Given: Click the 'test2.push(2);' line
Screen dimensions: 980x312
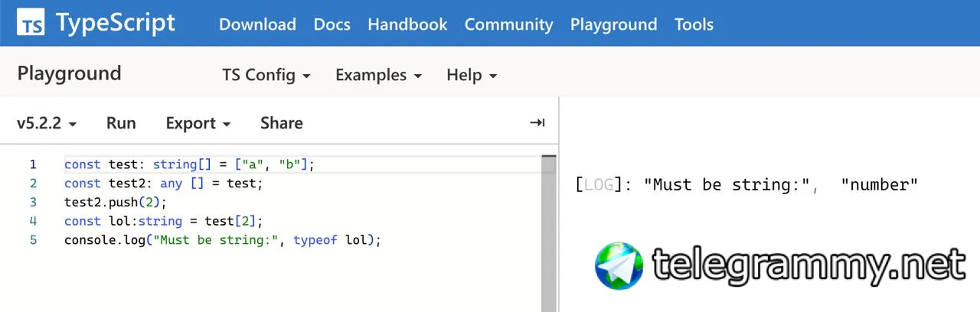Looking at the screenshot, I should point(115,203).
